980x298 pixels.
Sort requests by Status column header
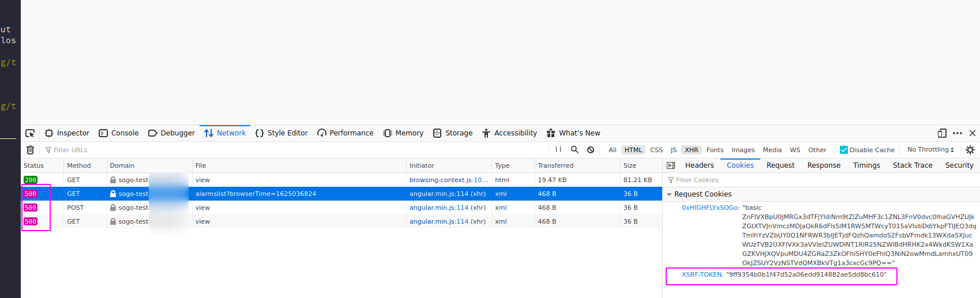(x=34, y=165)
